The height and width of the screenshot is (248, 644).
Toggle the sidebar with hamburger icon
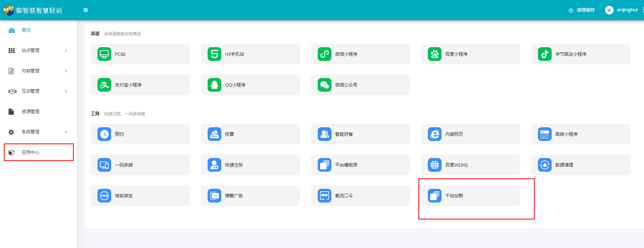tap(86, 10)
